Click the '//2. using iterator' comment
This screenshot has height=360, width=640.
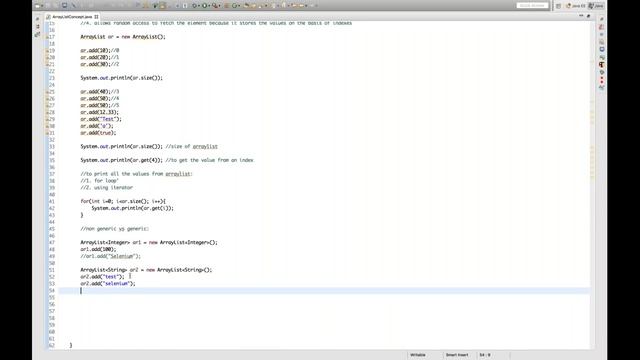pyautogui.click(x=107, y=187)
